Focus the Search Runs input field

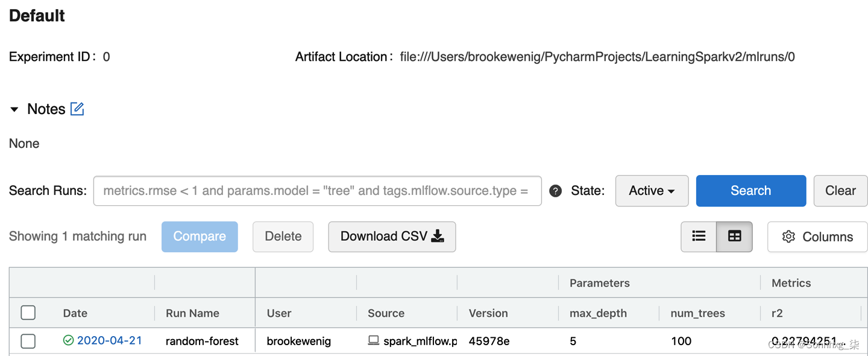317,191
